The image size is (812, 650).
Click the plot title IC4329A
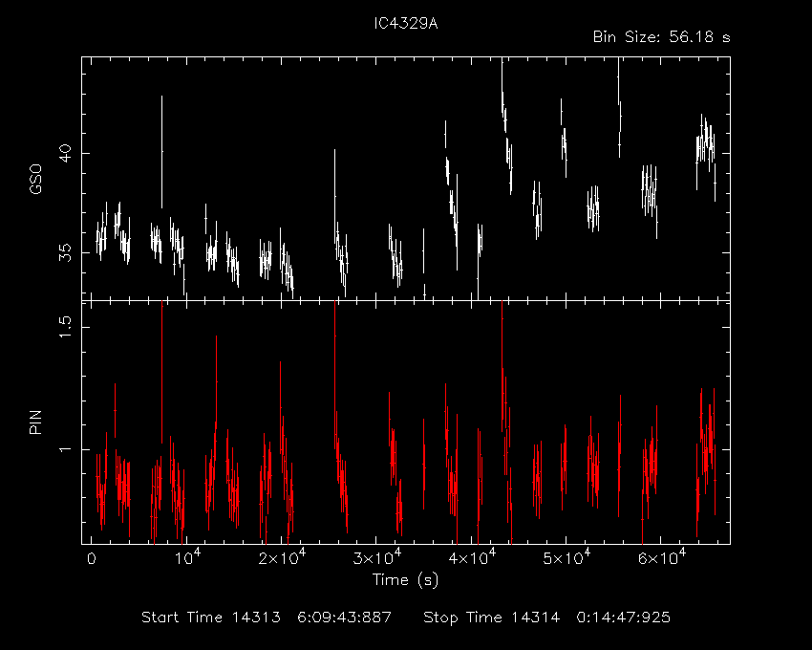406,23
